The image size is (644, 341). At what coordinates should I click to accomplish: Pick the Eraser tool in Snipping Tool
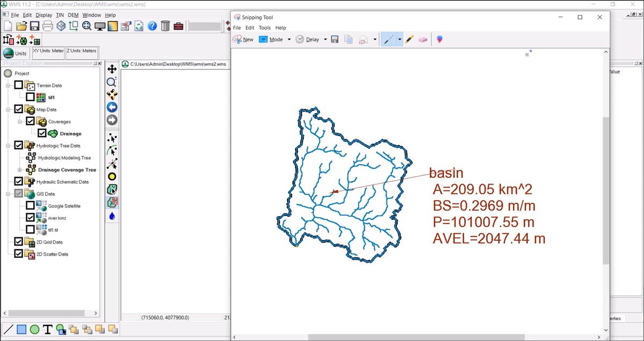click(x=423, y=40)
